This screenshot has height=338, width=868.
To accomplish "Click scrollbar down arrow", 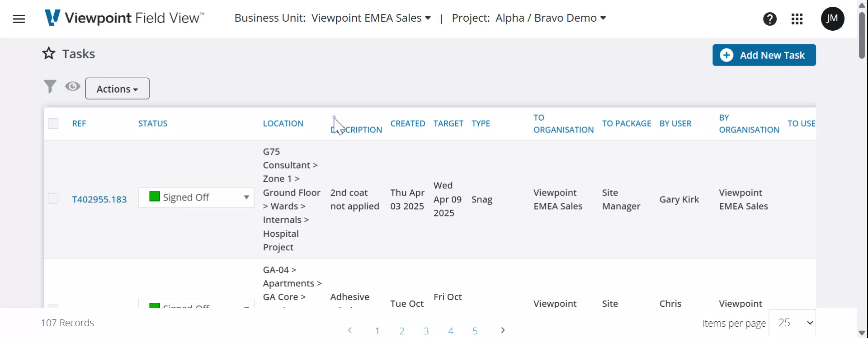I will (x=862, y=333).
